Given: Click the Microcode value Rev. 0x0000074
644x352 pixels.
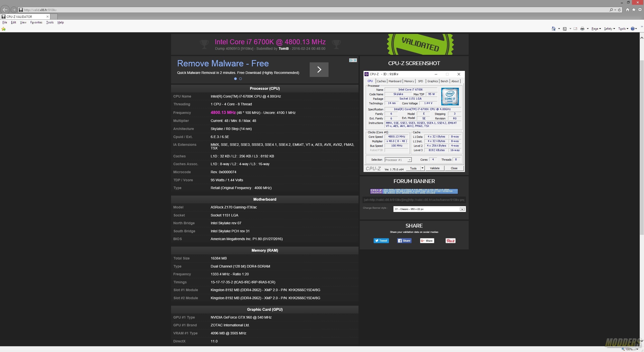Looking at the screenshot, I should pos(223,172).
